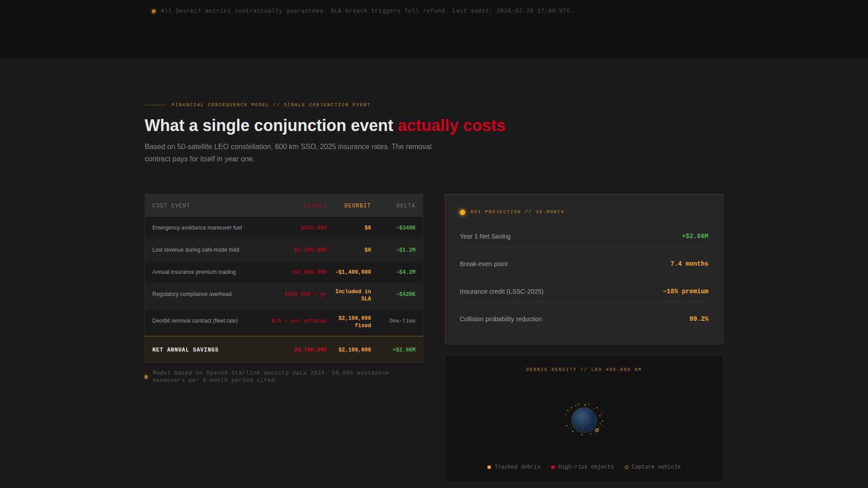Click the High-risk objects red legend dot
The width and height of the screenshot is (868, 488).
[552, 467]
